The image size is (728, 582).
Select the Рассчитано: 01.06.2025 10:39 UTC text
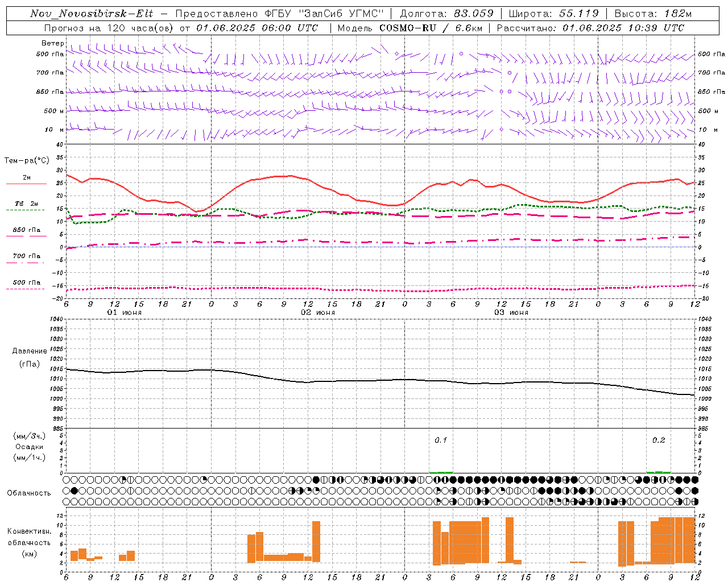[x=590, y=28]
